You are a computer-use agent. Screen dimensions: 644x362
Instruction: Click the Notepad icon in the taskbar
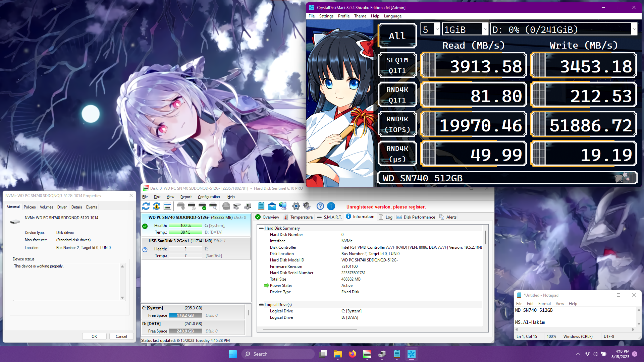(397, 354)
